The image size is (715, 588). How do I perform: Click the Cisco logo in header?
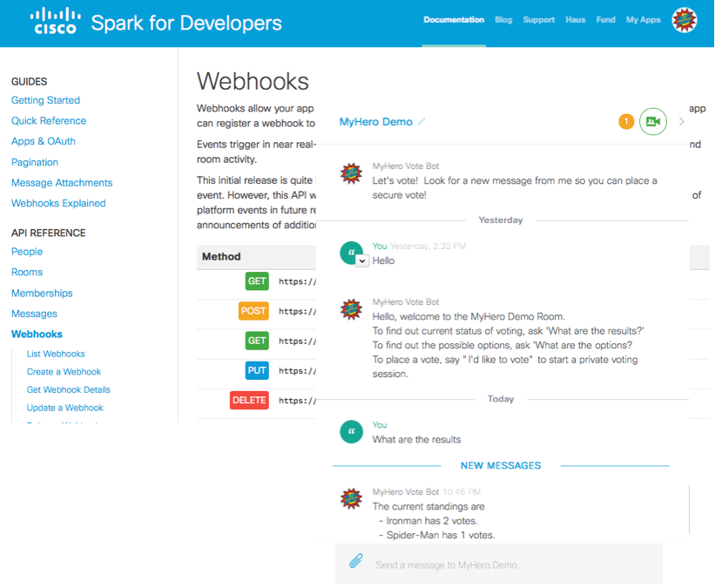point(55,22)
